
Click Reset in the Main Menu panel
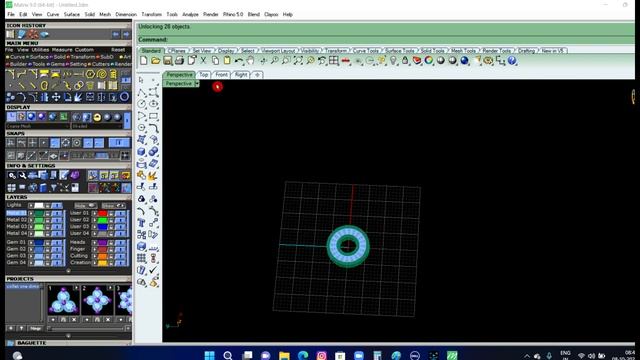tap(118, 50)
